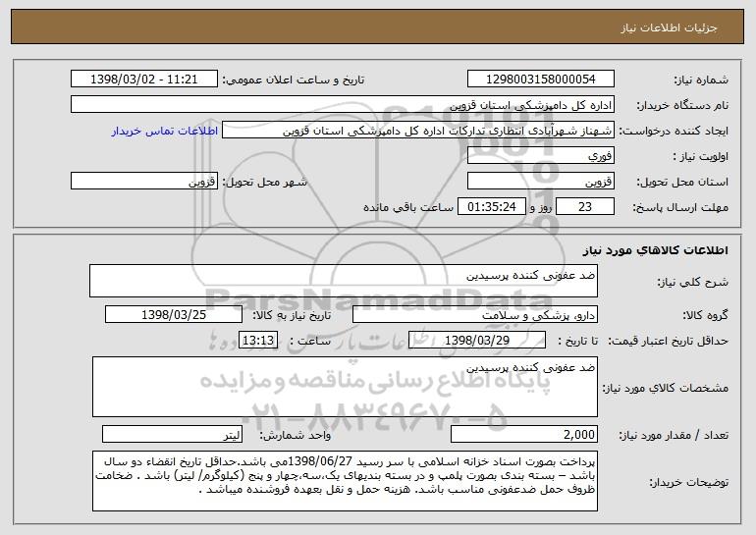Click the label گروه کالا
Screen dimensions: 756x535
tap(705, 316)
